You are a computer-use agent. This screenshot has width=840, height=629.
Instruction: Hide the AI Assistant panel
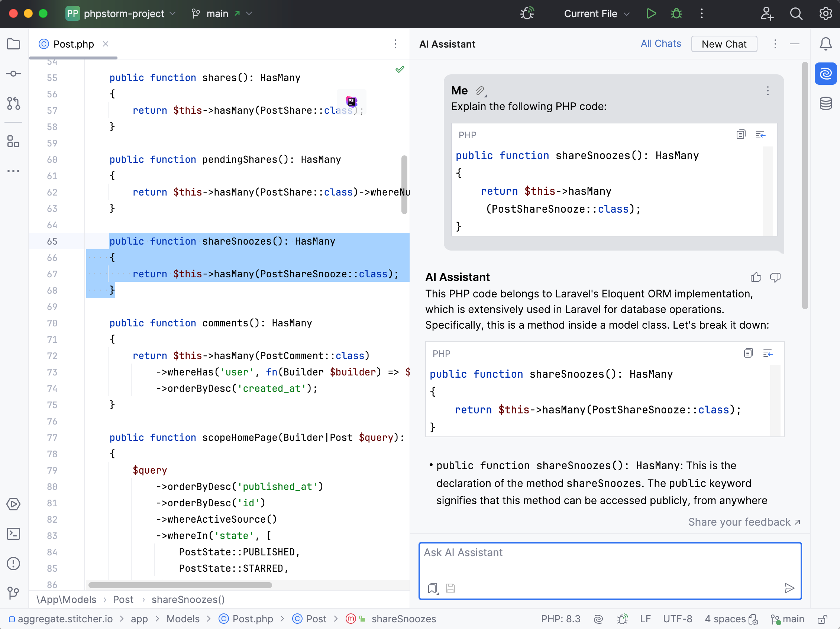coord(795,44)
